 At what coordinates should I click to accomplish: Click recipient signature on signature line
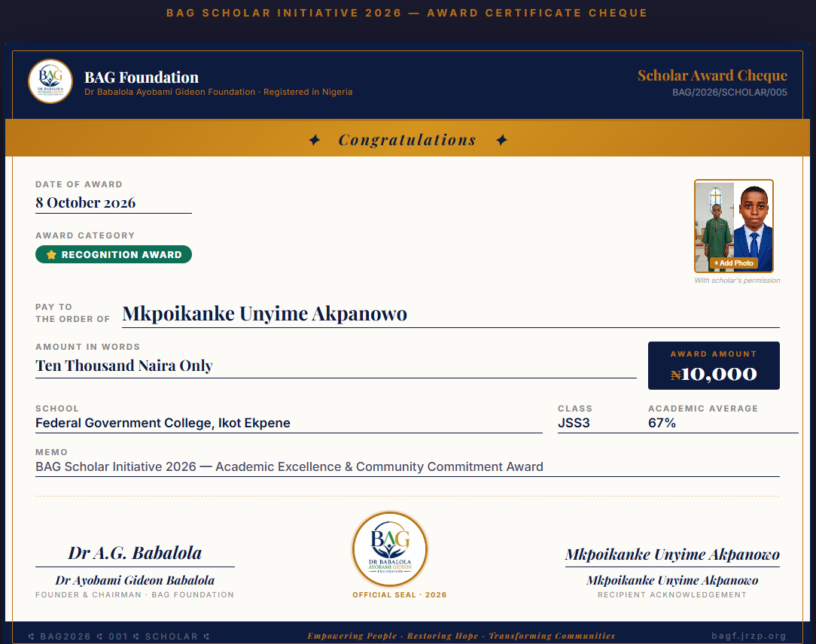(672, 554)
